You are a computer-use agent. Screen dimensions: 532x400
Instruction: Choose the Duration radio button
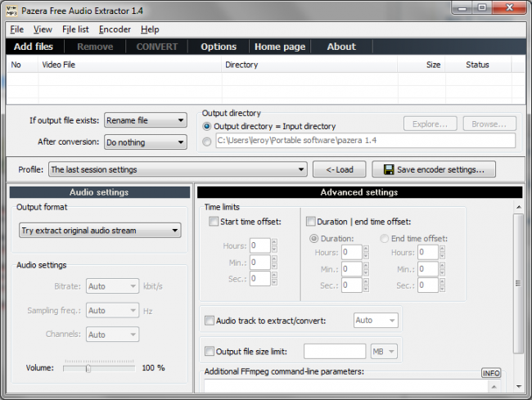[x=313, y=239]
